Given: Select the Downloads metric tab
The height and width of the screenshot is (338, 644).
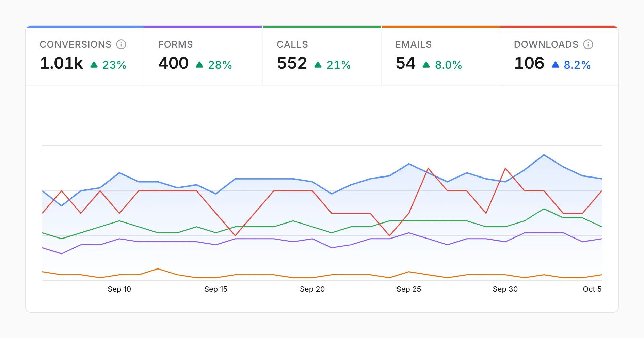Looking at the screenshot, I should 559,56.
